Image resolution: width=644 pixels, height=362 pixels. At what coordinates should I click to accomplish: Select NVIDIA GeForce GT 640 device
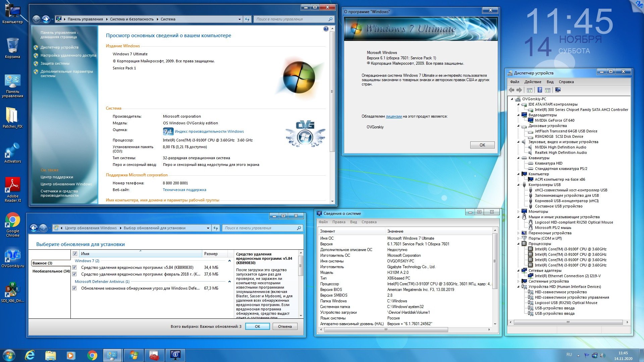point(554,120)
